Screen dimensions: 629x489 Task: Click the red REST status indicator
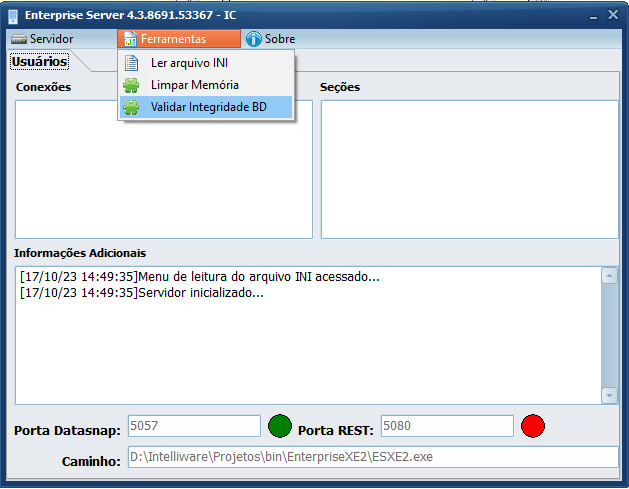point(533,427)
